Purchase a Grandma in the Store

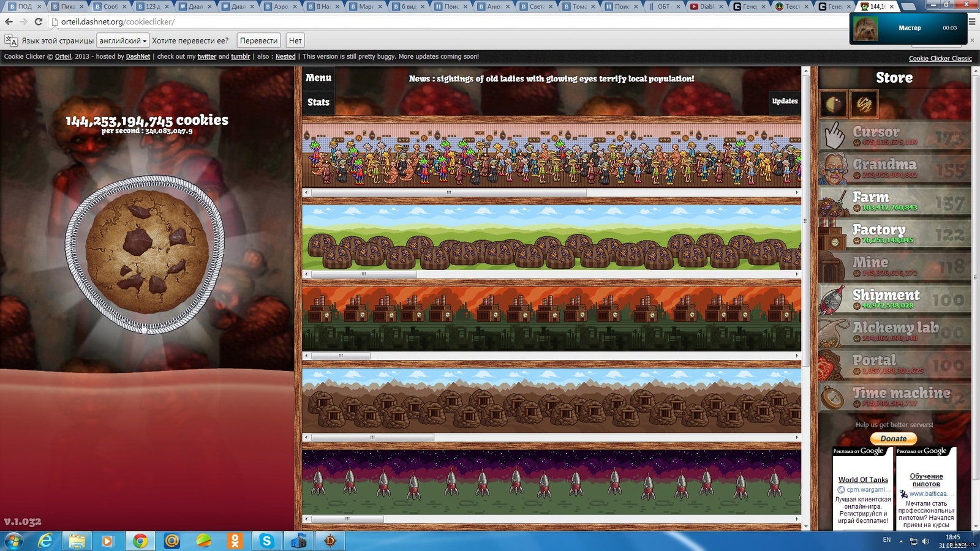[x=894, y=168]
